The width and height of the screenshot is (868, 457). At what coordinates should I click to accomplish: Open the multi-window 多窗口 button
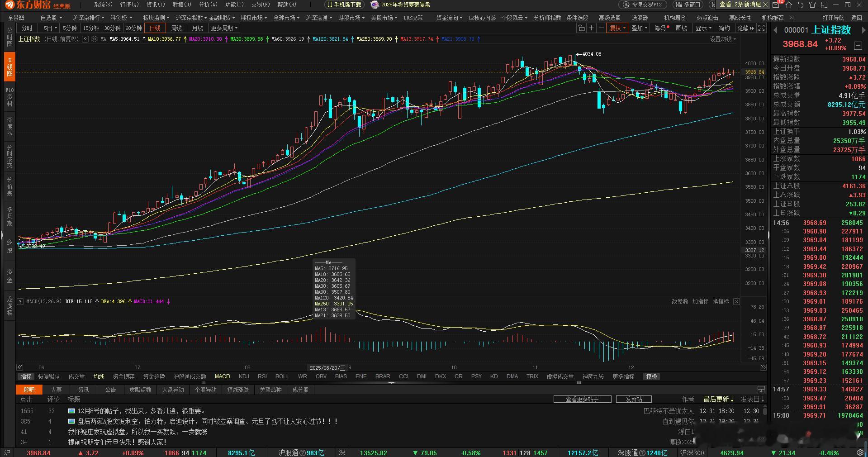[x=688, y=5]
